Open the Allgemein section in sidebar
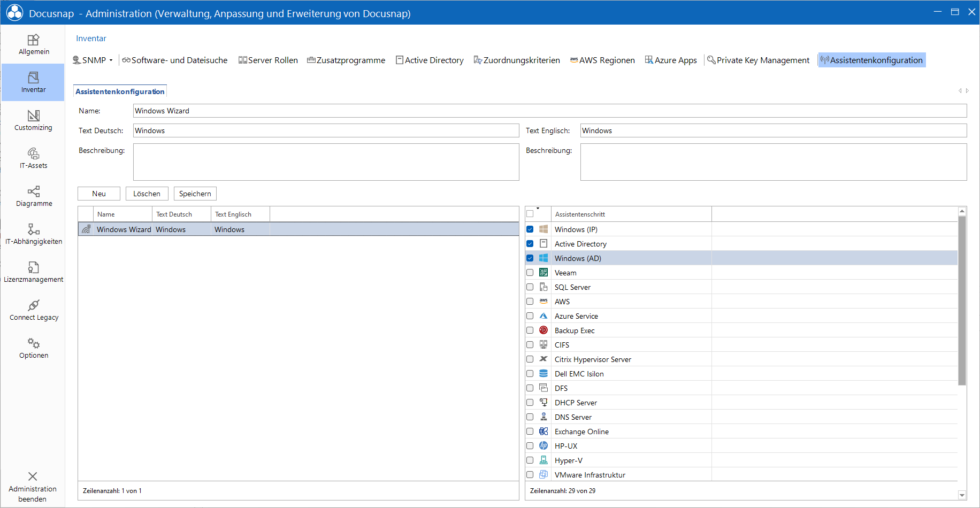 point(33,44)
